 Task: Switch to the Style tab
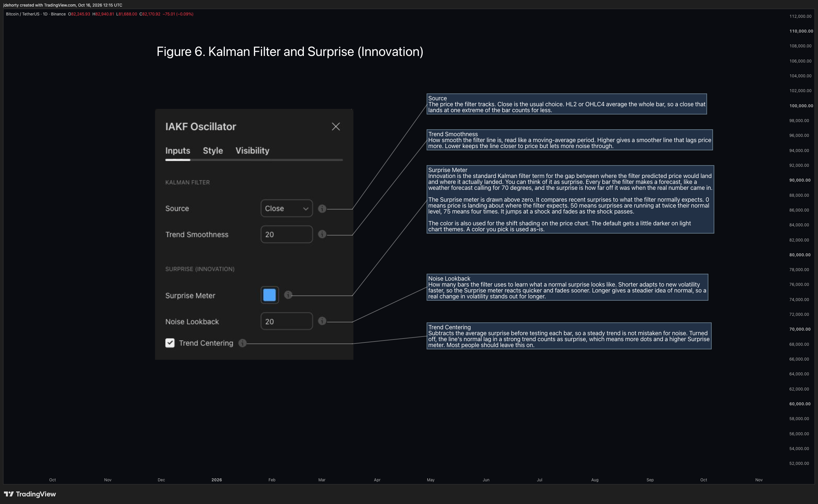(x=213, y=151)
